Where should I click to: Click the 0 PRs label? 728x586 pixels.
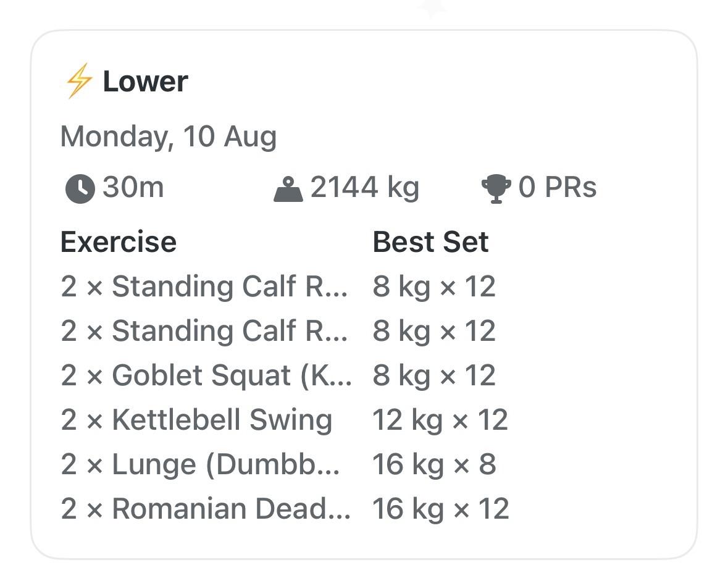pyautogui.click(x=557, y=188)
